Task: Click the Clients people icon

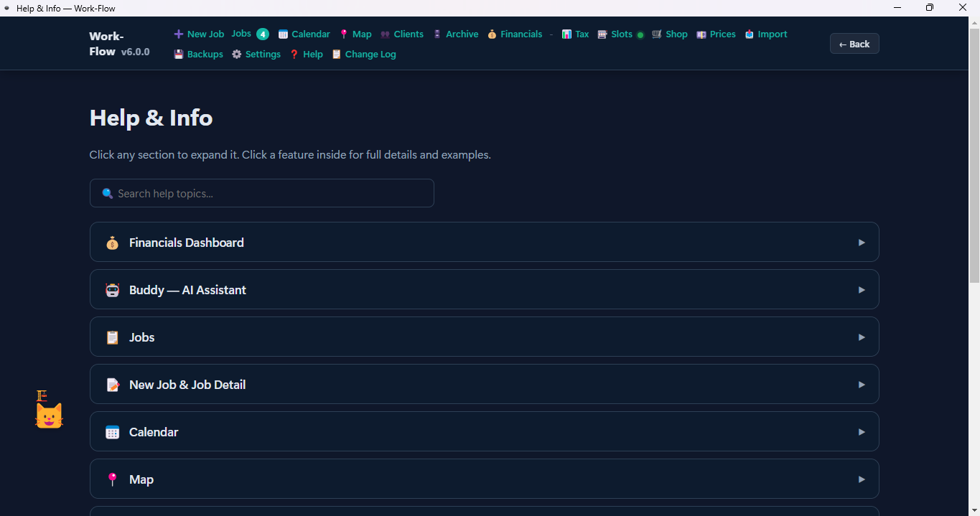Action: click(386, 34)
